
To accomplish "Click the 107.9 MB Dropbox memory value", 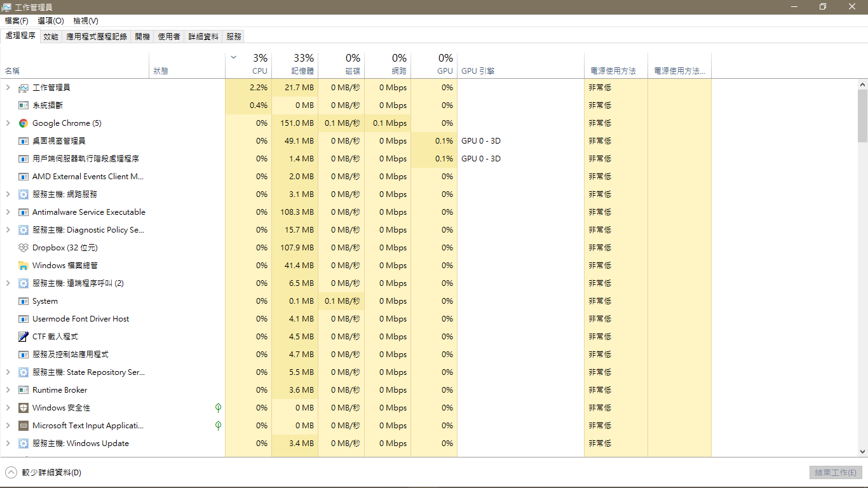I will (297, 248).
